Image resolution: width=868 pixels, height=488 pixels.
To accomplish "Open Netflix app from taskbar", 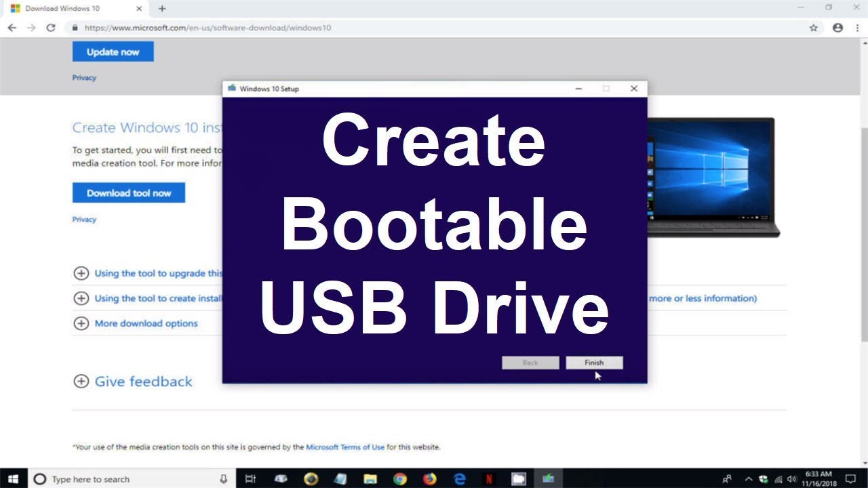I will click(489, 479).
